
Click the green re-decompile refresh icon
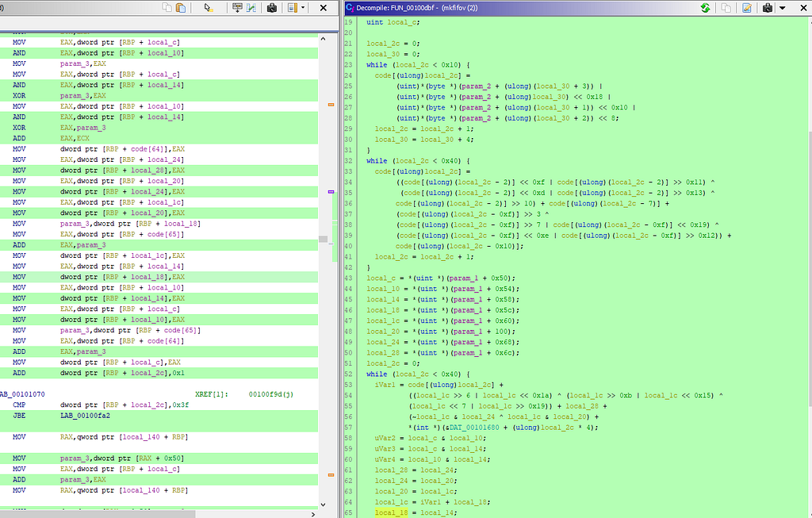point(705,8)
